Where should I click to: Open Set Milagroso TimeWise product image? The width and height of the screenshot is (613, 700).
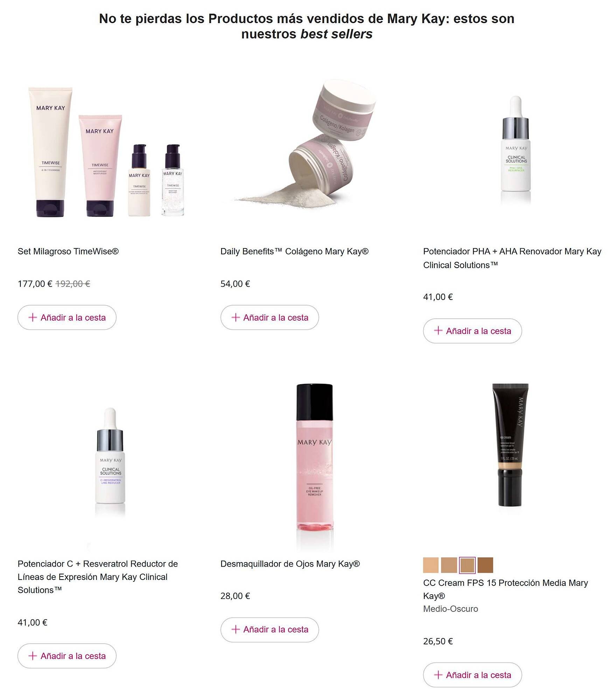(107, 152)
